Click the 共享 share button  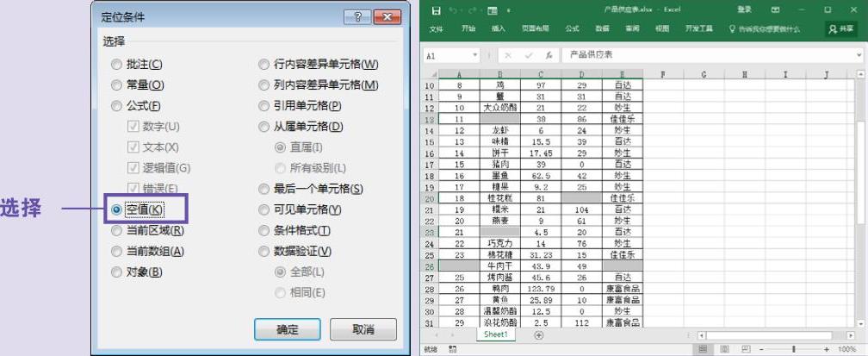(840, 28)
